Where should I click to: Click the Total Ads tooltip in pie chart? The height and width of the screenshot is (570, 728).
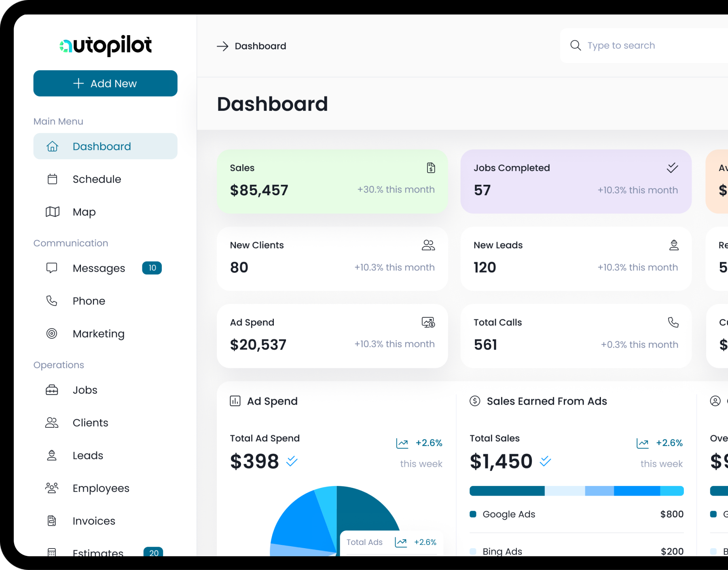coord(392,543)
